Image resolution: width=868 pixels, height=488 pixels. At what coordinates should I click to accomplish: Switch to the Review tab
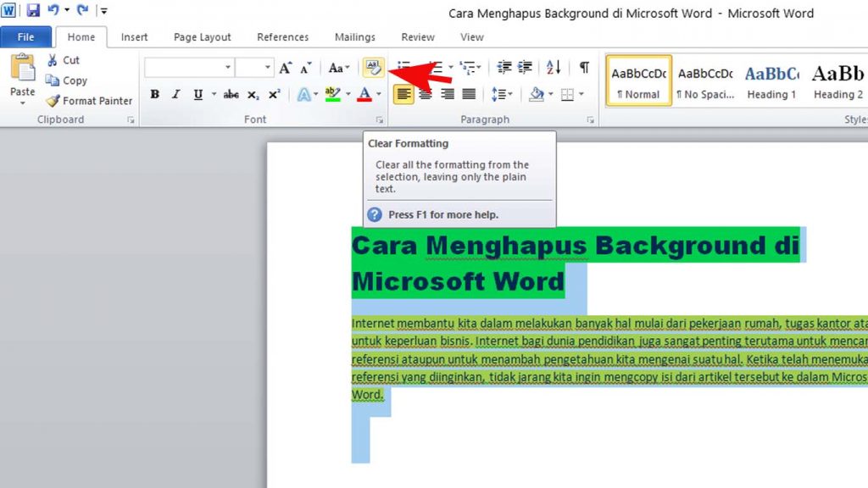(417, 37)
